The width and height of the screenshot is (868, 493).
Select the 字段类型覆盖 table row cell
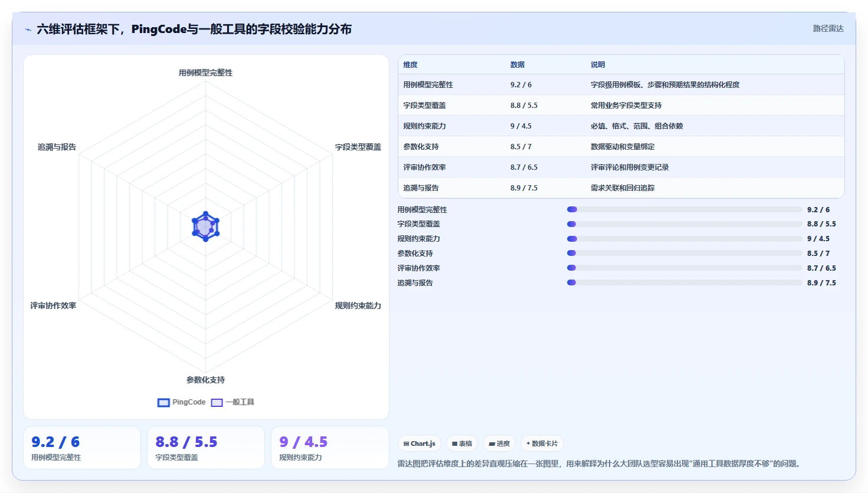pos(425,106)
